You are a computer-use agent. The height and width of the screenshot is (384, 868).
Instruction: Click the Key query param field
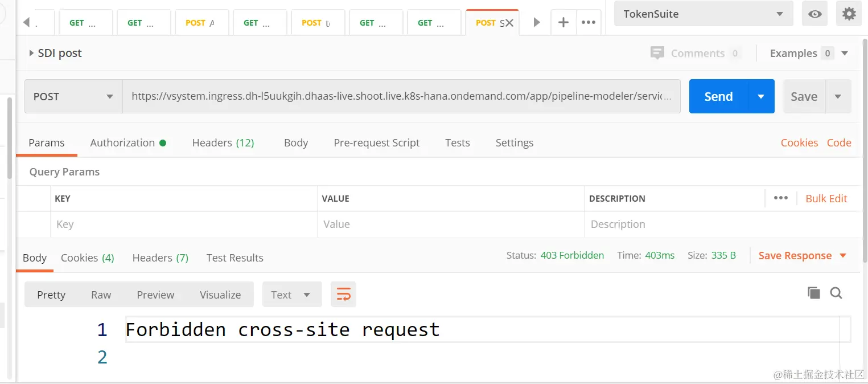click(183, 224)
